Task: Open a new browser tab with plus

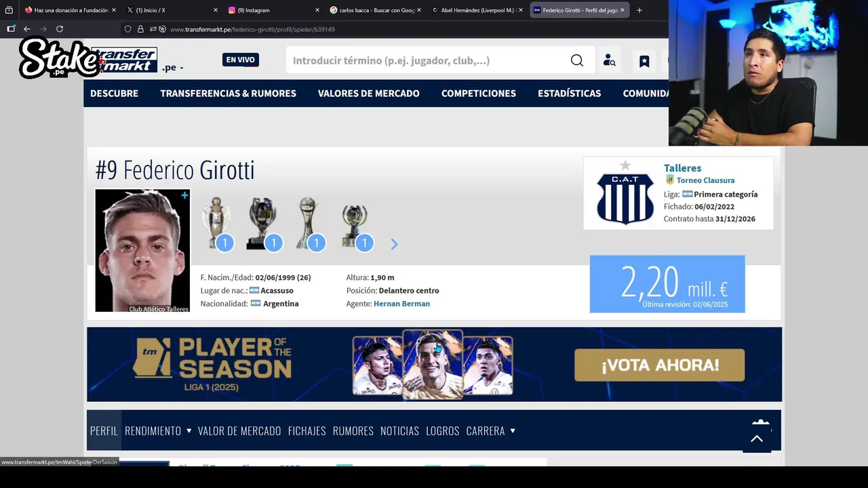Action: [x=639, y=10]
